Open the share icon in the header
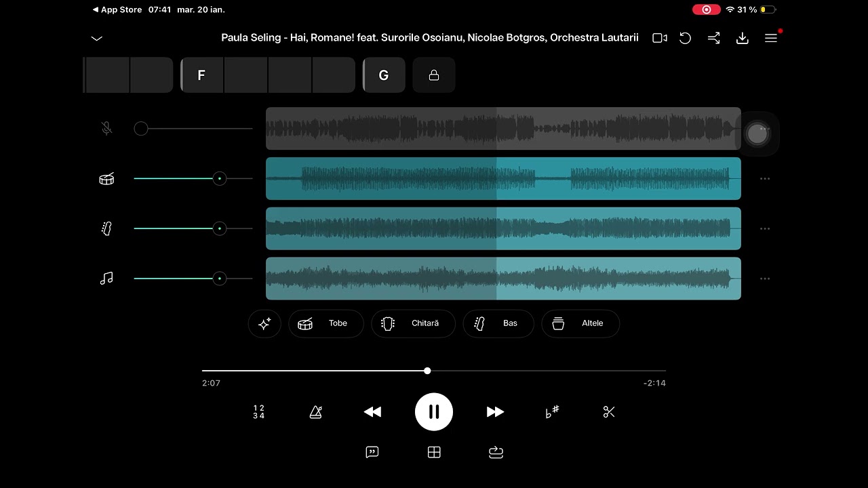 click(x=714, y=38)
